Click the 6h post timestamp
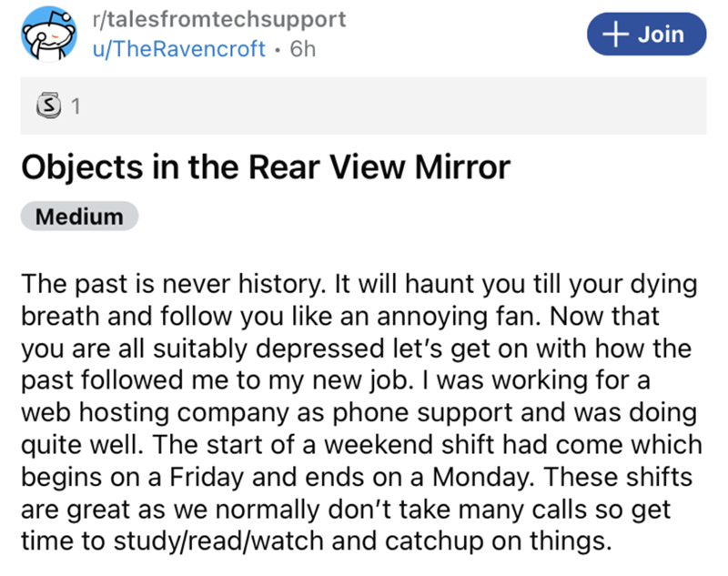The height and width of the screenshot is (576, 728). (x=301, y=49)
